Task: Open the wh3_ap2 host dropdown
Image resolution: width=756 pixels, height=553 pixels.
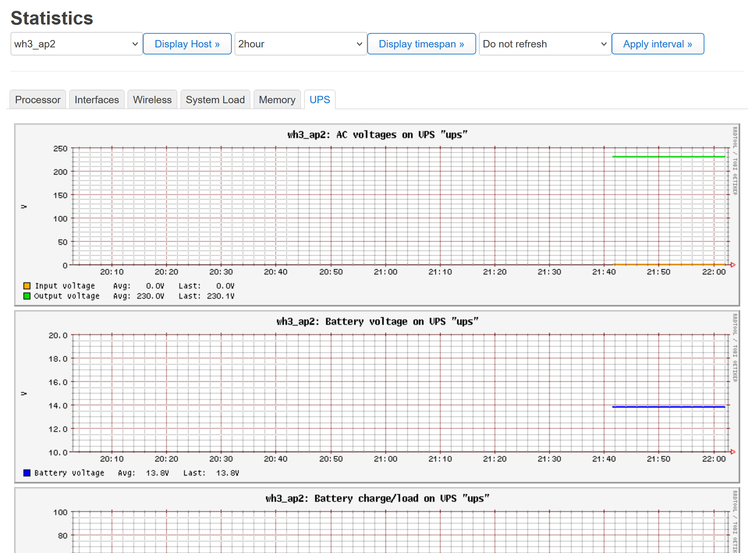Action: click(76, 44)
